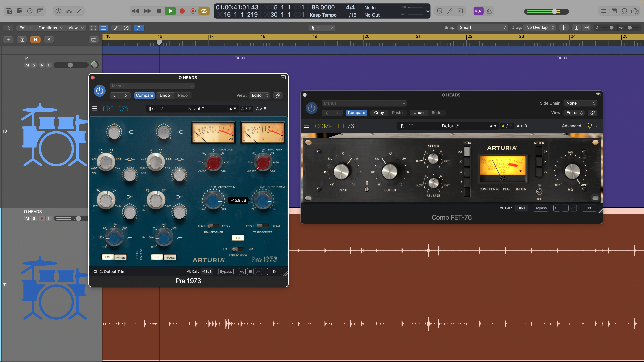Open the Edit menu in tracks area
The height and width of the screenshot is (362, 644).
26,28
